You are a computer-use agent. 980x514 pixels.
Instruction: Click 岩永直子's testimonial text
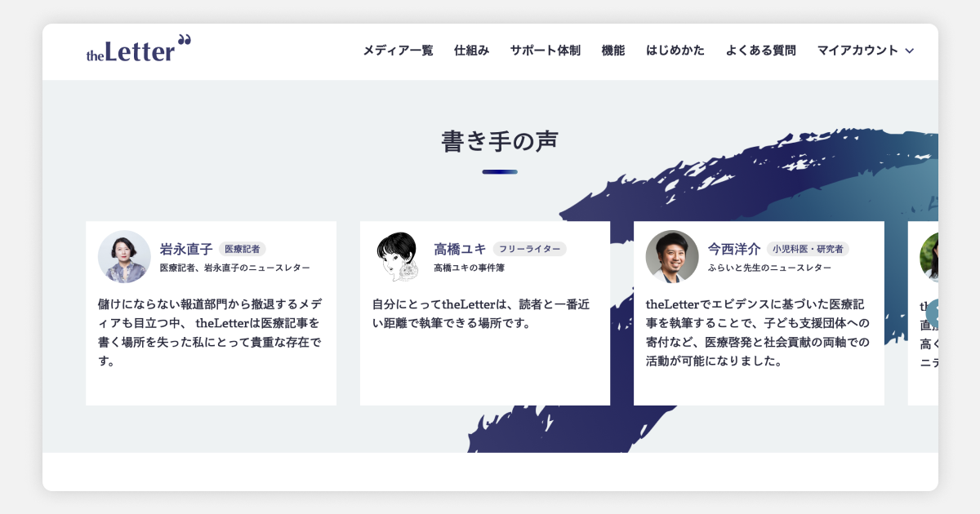[211, 332]
